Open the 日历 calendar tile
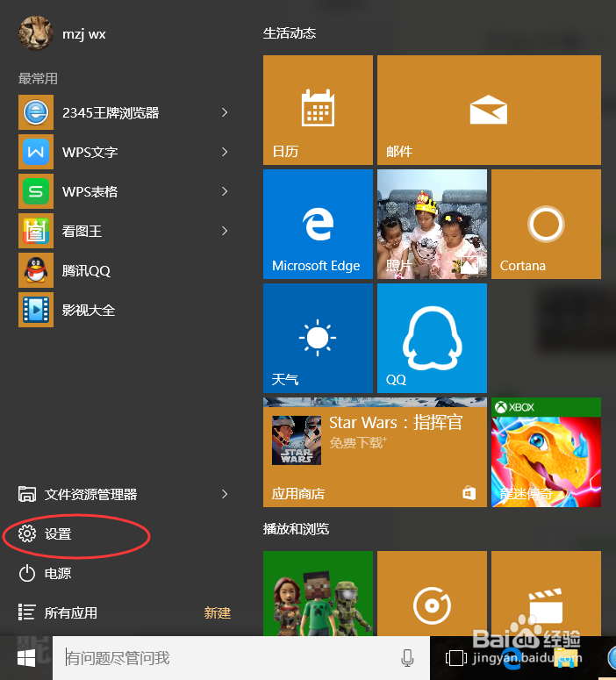Viewport: 616px width, 680px height. 318,110
